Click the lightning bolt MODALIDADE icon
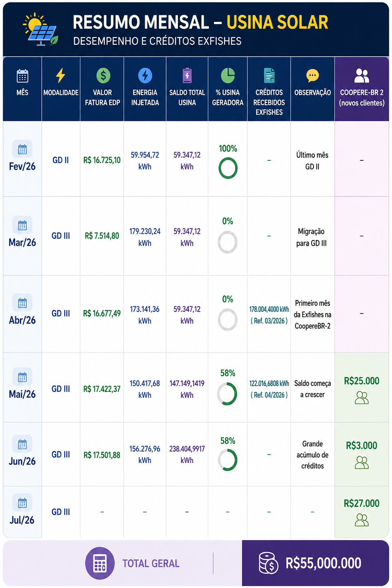This screenshot has width=392, height=588. [x=60, y=75]
